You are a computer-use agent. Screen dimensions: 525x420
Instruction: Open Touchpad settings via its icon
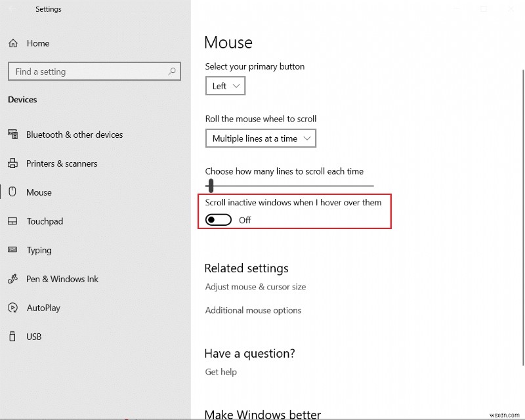(x=12, y=221)
